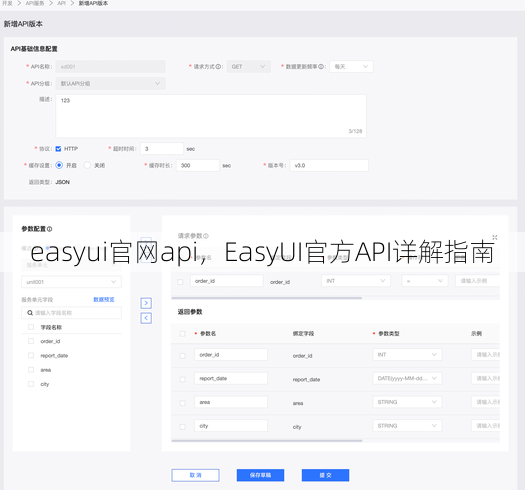Click order_id name input in return parameters
Image resolution: width=525 pixels, height=490 pixels.
pyautogui.click(x=231, y=355)
